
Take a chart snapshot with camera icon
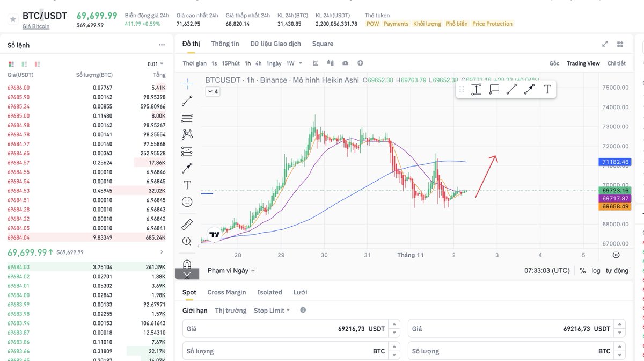pyautogui.click(x=345, y=63)
